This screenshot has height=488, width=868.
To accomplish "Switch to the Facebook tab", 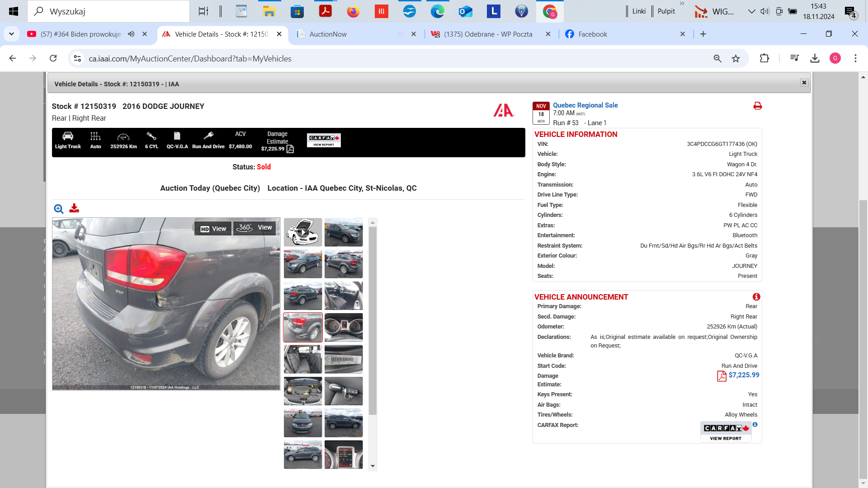I will (593, 34).
